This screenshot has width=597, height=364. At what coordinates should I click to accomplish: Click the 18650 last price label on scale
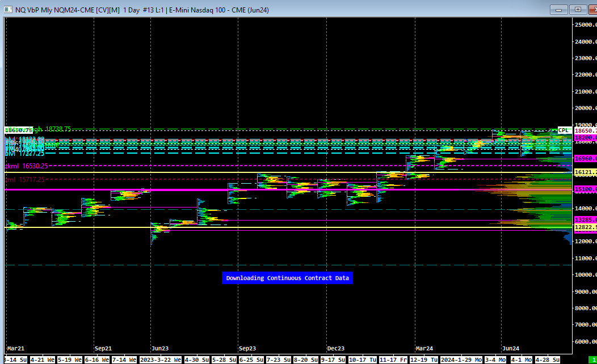(585, 130)
